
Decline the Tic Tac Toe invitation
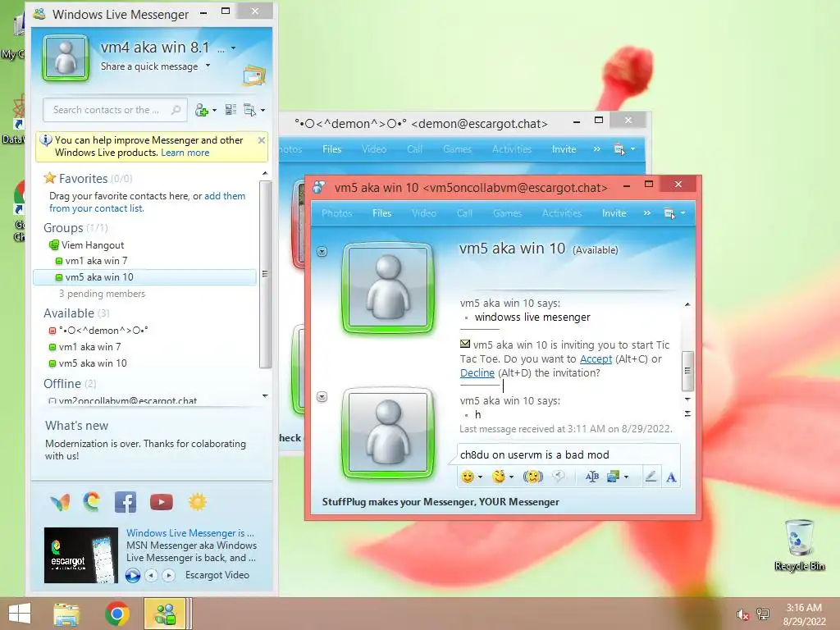coord(477,373)
